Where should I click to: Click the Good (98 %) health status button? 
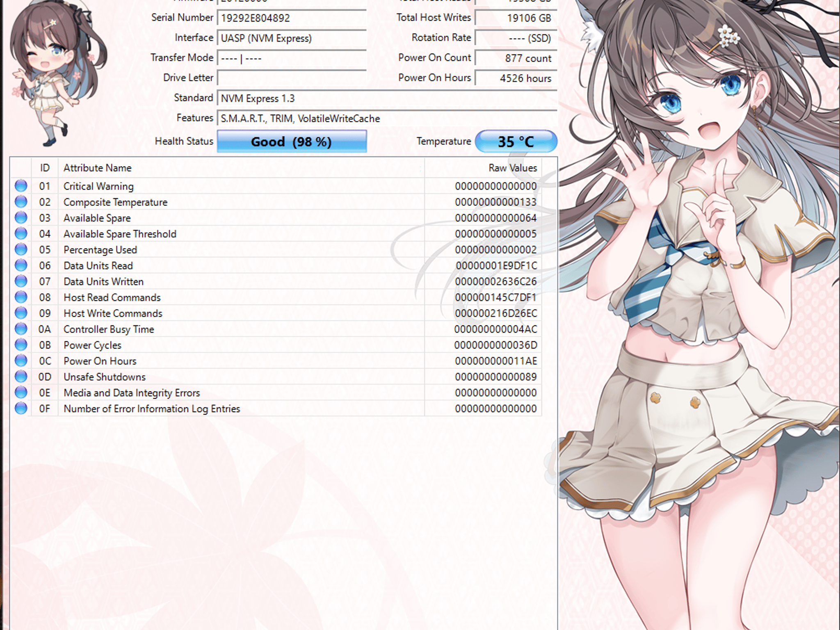(292, 142)
